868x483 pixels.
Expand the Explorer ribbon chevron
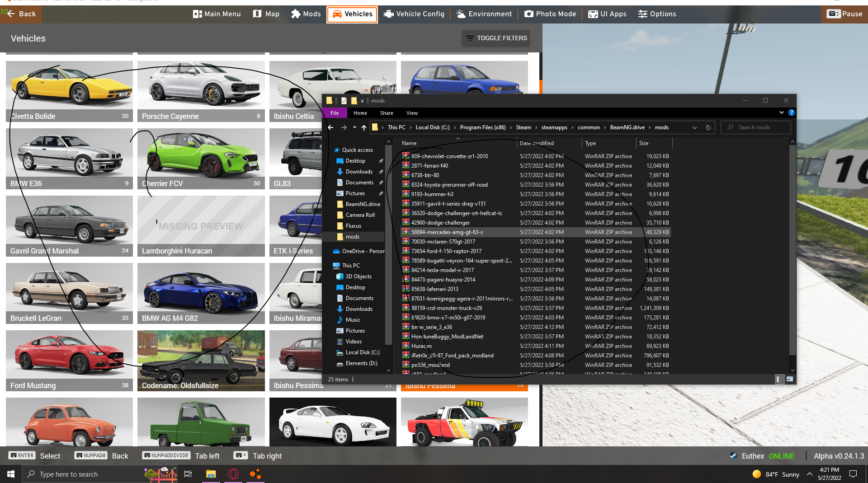781,113
